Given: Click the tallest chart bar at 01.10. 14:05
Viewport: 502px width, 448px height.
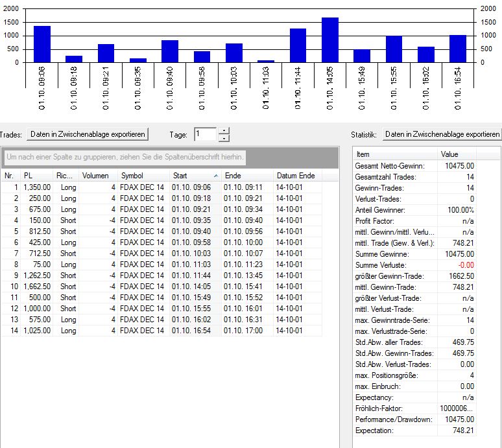Looking at the screenshot, I should click(x=329, y=40).
